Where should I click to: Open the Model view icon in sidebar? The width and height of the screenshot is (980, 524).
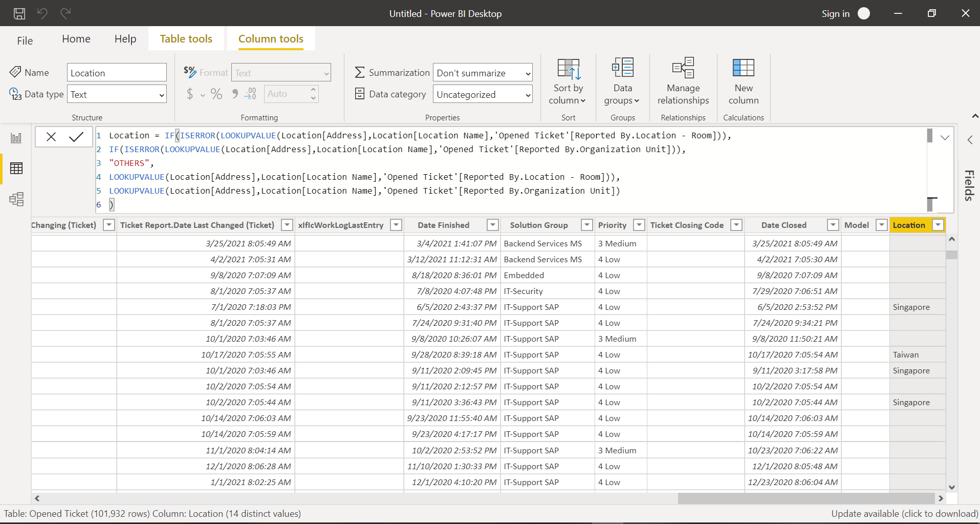16,199
